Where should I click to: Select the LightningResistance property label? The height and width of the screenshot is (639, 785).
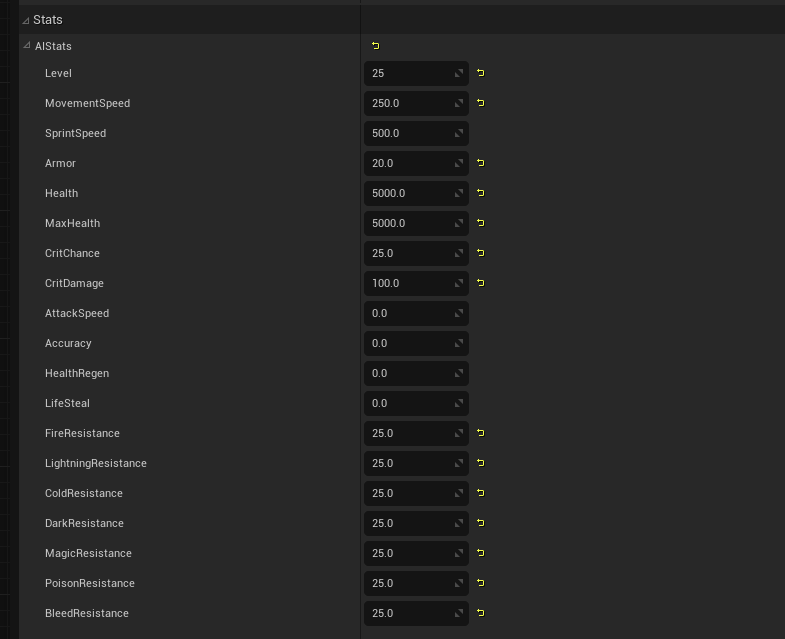(x=96, y=463)
